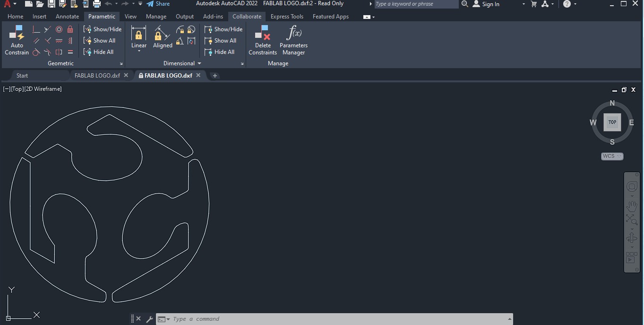The height and width of the screenshot is (325, 644).
Task: Open the Collaborate ribbon tab
Action: pos(247,17)
